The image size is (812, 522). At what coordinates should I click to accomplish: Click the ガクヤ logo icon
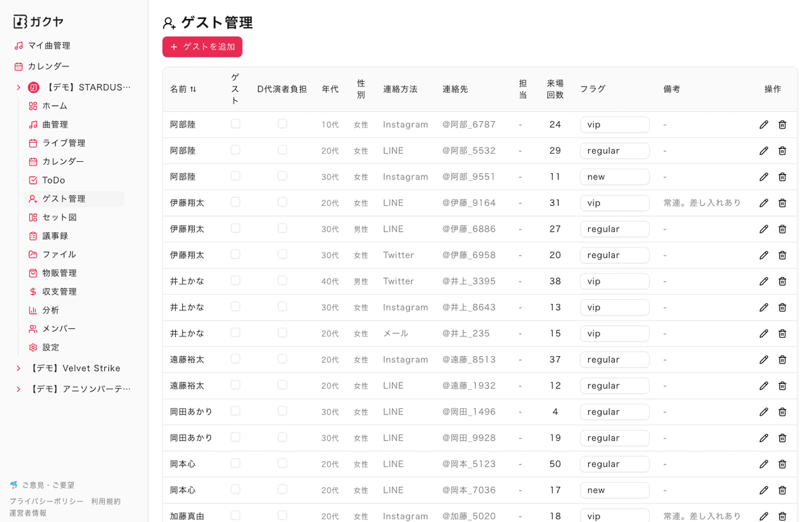point(20,22)
